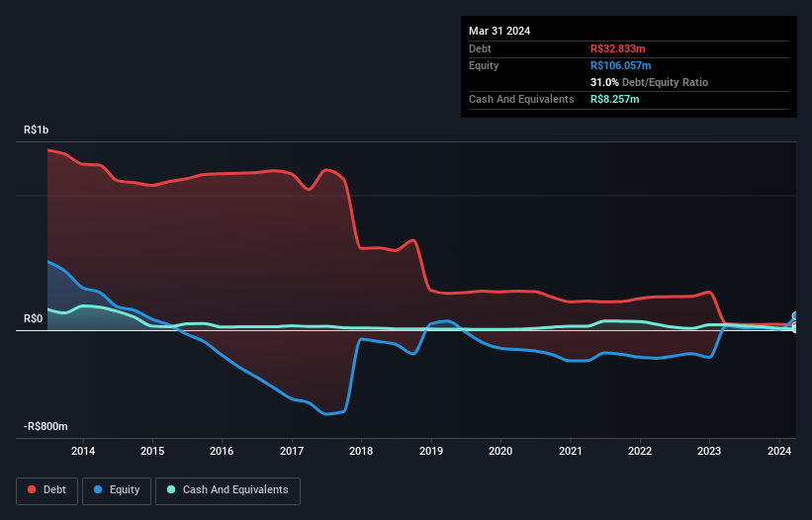The width and height of the screenshot is (812, 520).
Task: Click the 2022 x-axis label
Action: (640, 451)
